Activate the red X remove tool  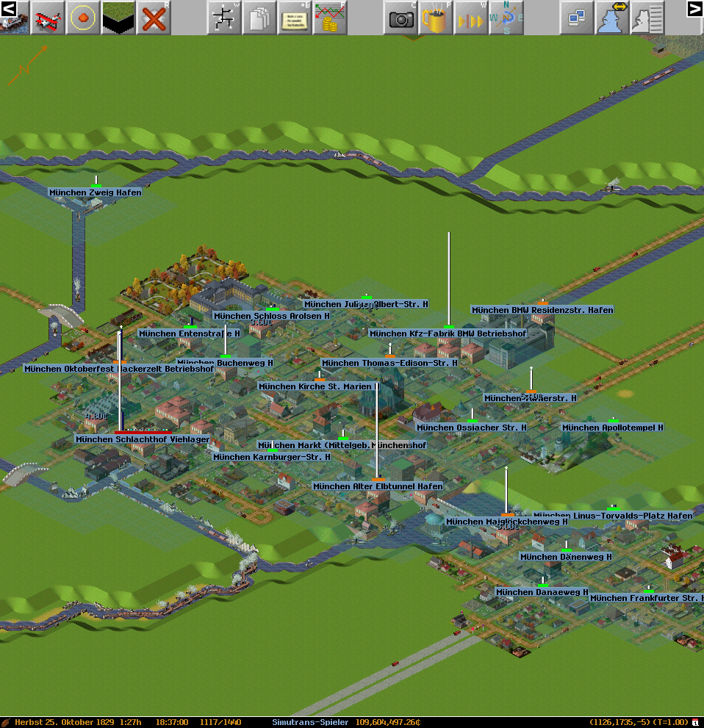[x=154, y=18]
